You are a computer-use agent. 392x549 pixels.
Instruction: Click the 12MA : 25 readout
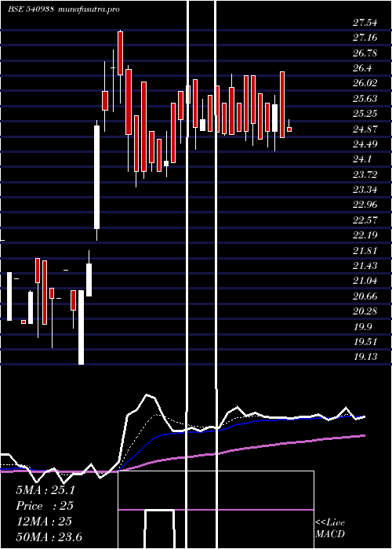[44, 522]
